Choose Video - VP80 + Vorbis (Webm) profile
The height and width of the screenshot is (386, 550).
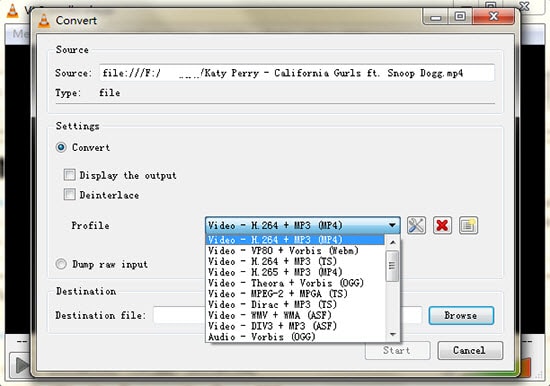click(x=295, y=251)
